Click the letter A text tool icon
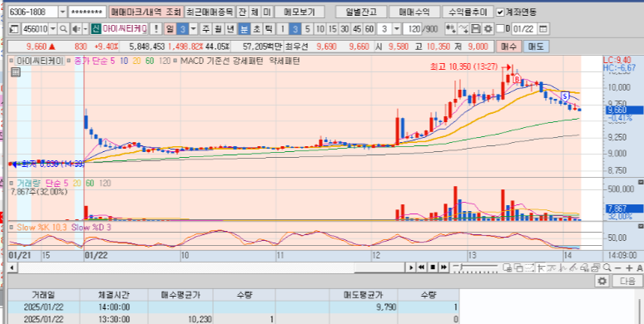The width and height of the screenshot is (644, 324). 640,268
